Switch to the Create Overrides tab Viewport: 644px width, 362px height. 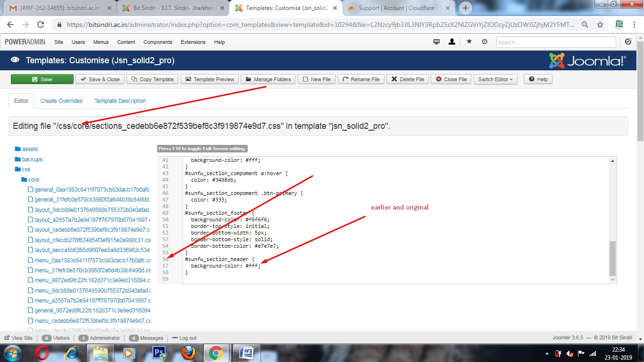pyautogui.click(x=61, y=101)
